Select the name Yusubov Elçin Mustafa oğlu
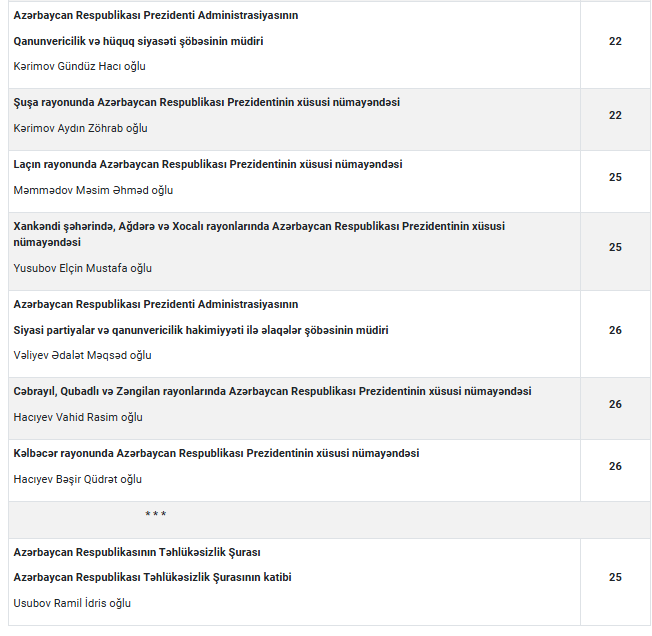Screen dimensions: 652x636 (x=83, y=268)
